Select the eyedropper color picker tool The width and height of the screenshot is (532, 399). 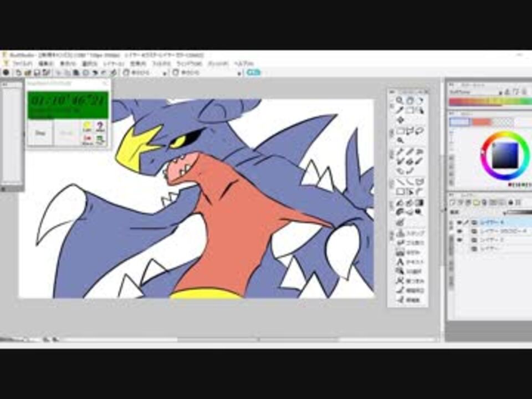pos(400,110)
